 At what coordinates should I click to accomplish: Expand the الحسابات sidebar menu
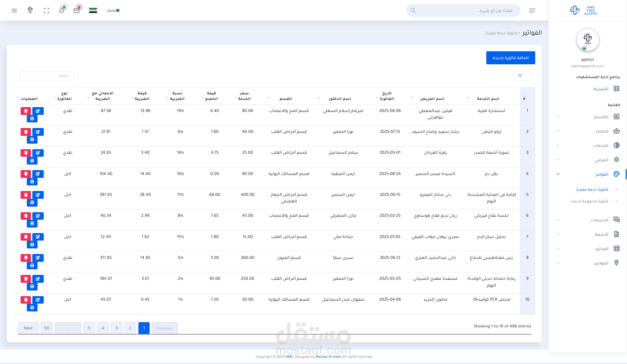click(x=600, y=220)
